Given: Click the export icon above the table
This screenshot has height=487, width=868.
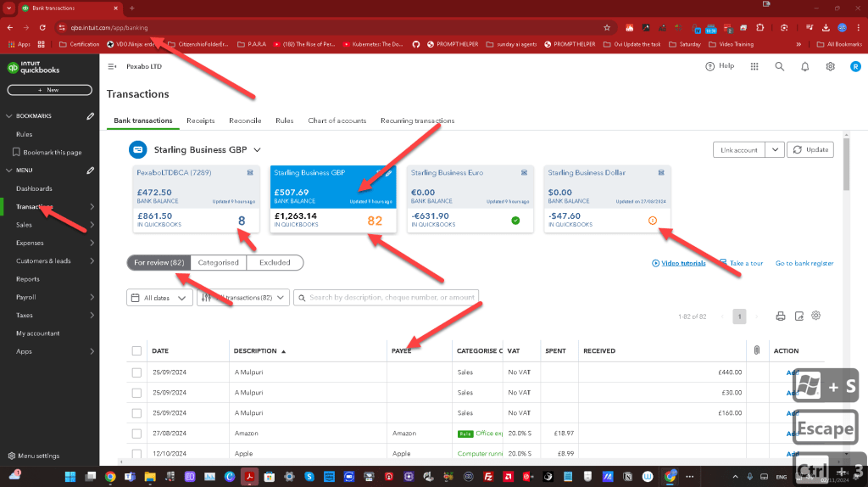Looking at the screenshot, I should [798, 316].
